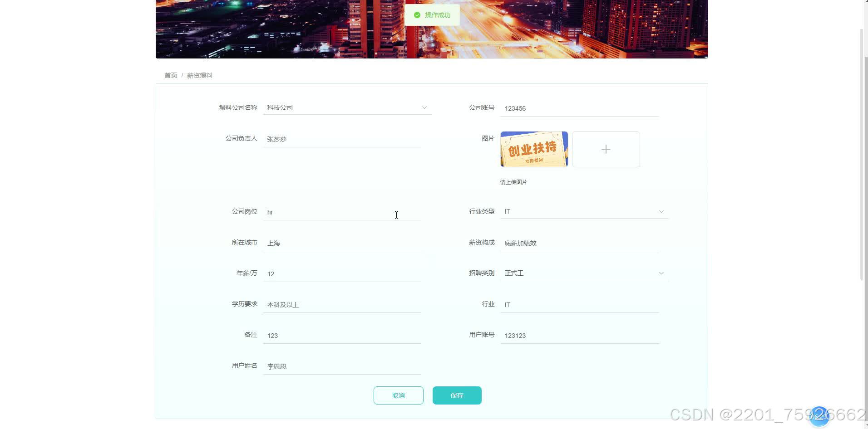Click the 薪资爆料 breadcrumb item
The image size is (868, 429).
tap(200, 75)
